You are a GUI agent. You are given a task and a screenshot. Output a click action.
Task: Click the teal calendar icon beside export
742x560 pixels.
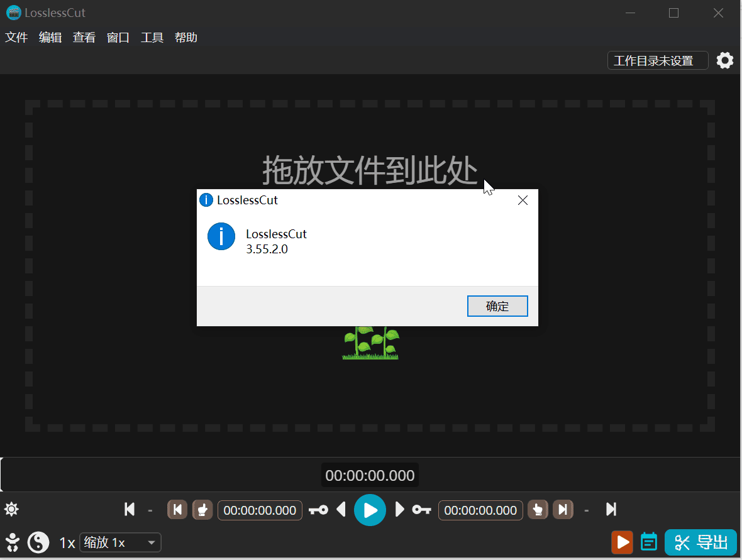click(649, 542)
